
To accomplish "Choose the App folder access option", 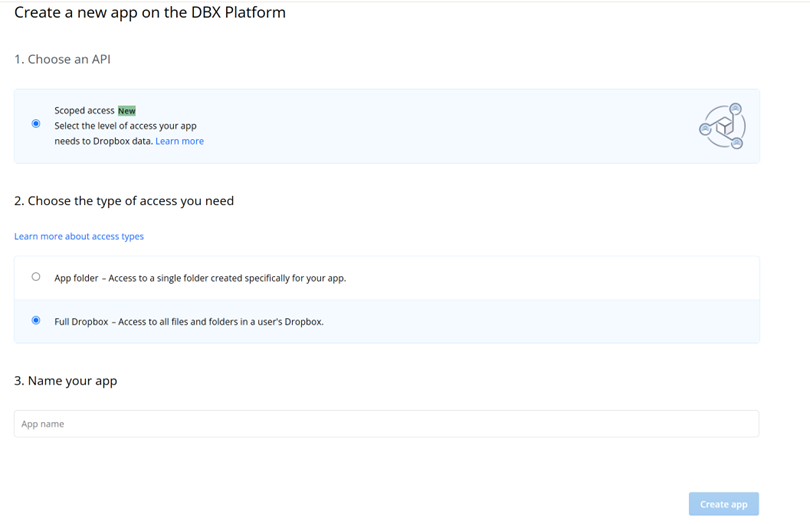I will click(x=36, y=276).
